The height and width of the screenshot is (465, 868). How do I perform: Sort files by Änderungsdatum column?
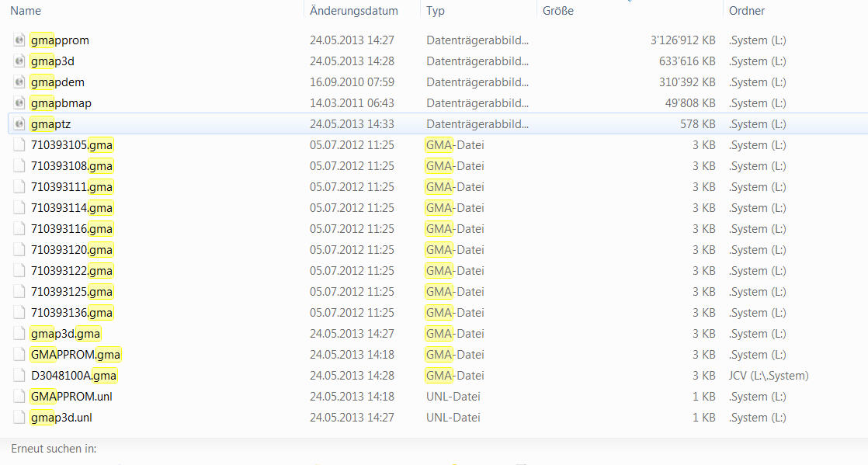click(353, 11)
